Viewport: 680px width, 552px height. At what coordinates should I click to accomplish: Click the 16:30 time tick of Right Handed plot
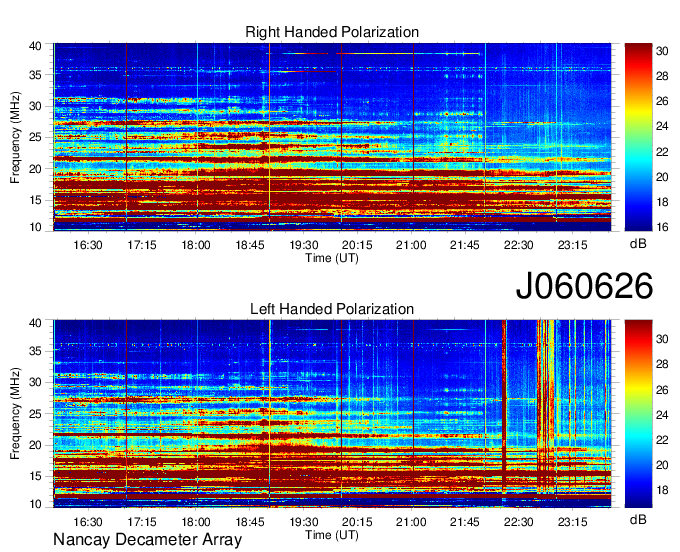88,245
